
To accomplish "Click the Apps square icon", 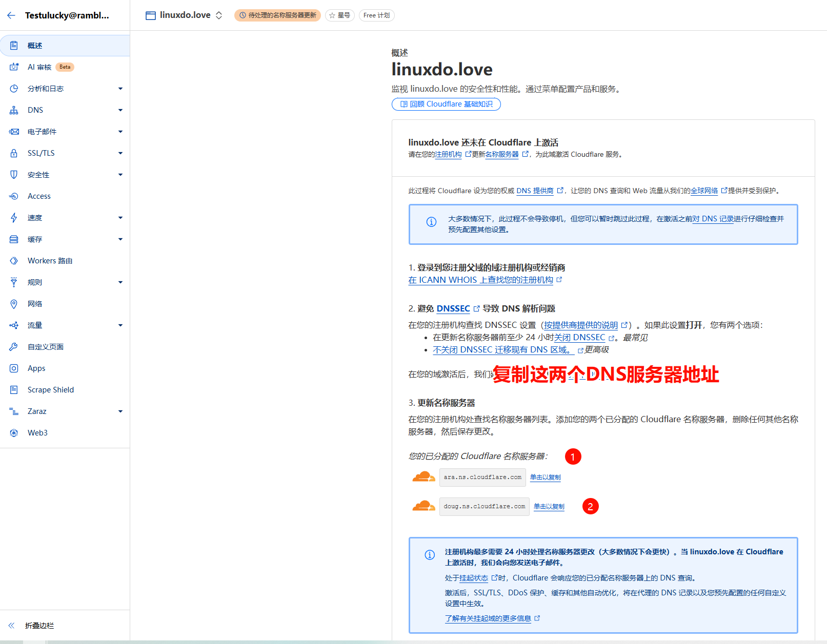I will [14, 368].
